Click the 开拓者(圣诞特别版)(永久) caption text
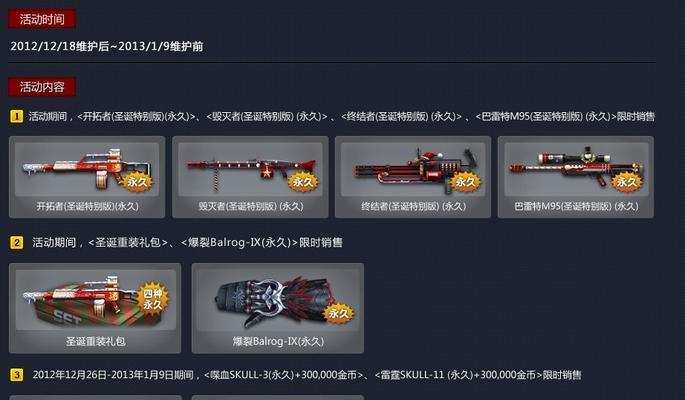 click(87, 206)
